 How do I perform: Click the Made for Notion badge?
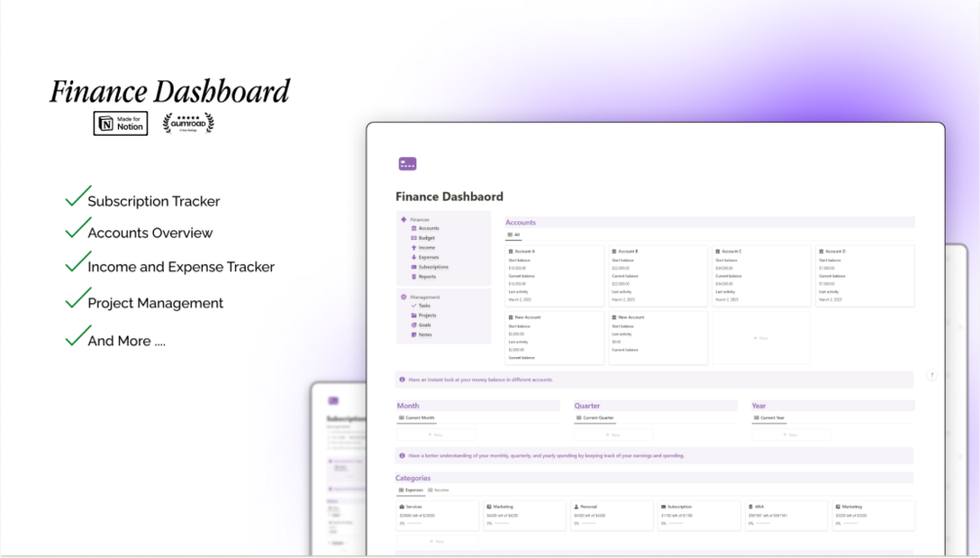click(121, 123)
